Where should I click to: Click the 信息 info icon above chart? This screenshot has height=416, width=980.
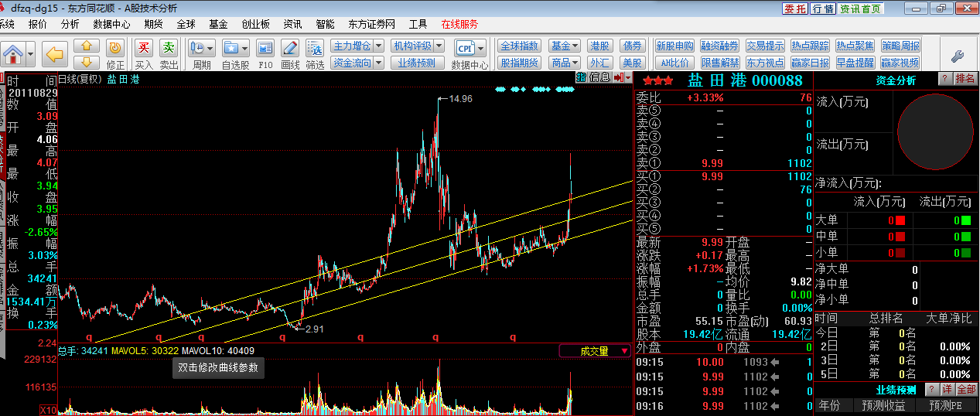click(x=599, y=77)
